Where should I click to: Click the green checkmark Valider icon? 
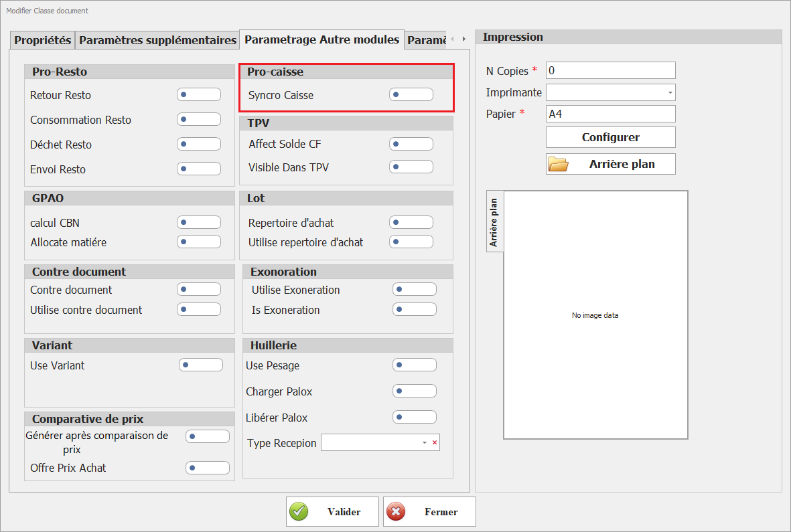(x=299, y=512)
